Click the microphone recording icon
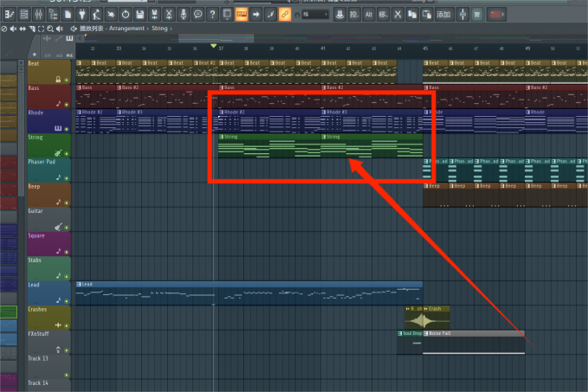Image resolution: width=588 pixels, height=392 pixels. (x=184, y=15)
